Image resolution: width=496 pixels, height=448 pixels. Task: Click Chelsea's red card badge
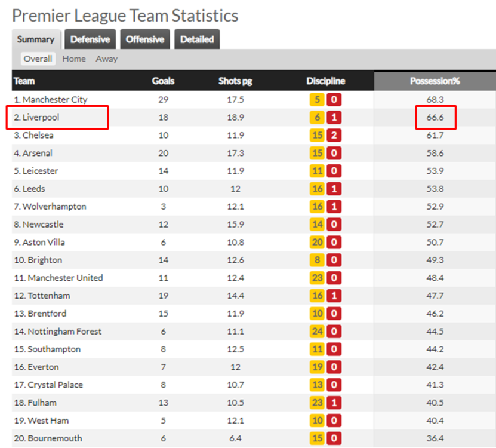334,135
